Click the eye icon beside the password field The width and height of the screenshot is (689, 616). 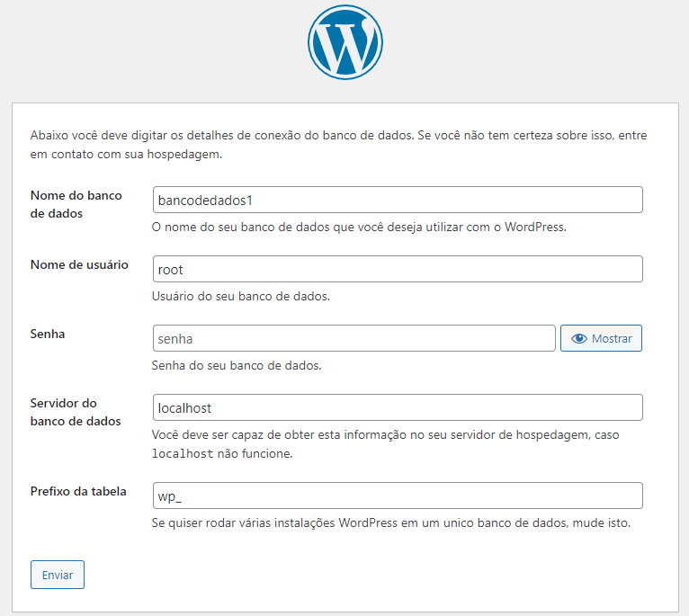578,339
